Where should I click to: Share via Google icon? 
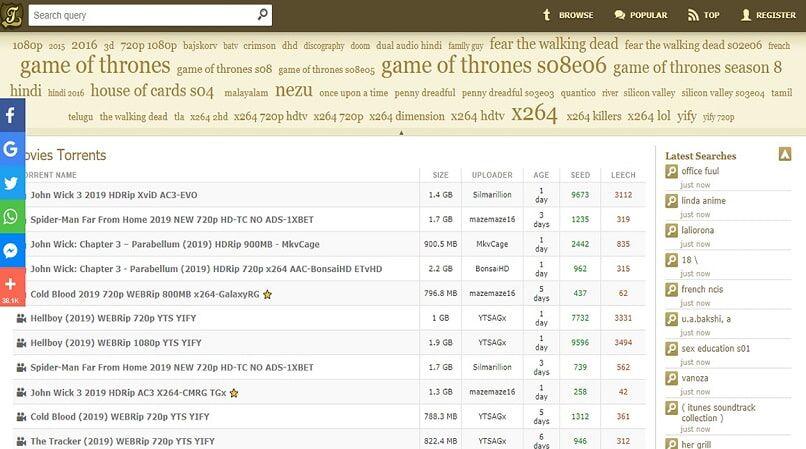point(11,149)
